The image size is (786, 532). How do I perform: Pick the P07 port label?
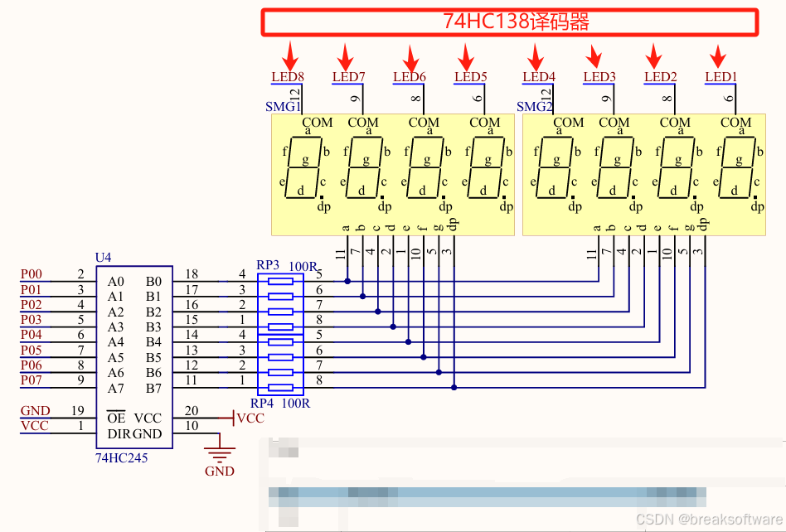tap(31, 380)
